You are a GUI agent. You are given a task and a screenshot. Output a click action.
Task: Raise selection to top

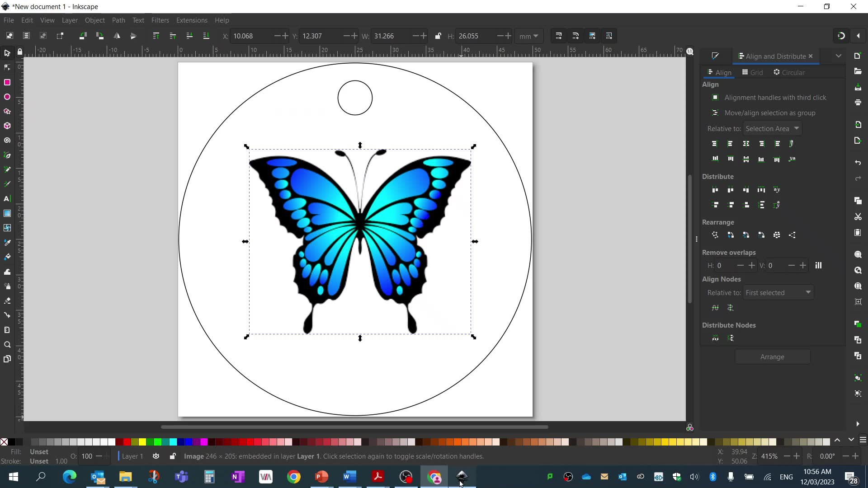(156, 36)
